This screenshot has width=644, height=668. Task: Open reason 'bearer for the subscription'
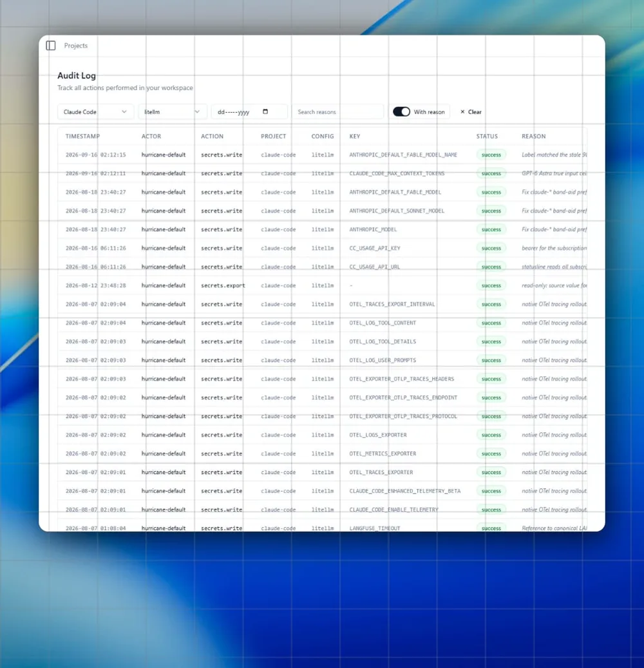554,248
